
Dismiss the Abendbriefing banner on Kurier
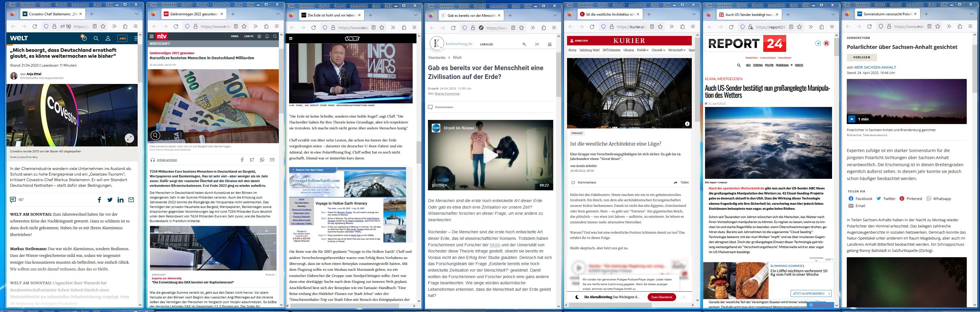684,297
